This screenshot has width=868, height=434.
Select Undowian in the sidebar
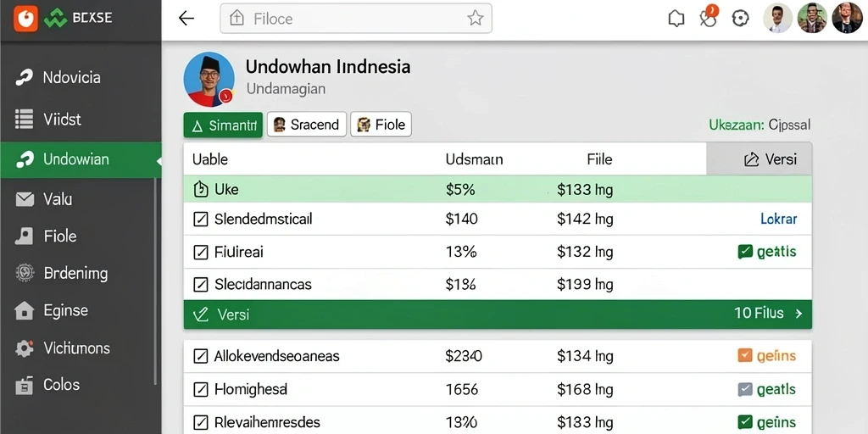click(x=81, y=159)
